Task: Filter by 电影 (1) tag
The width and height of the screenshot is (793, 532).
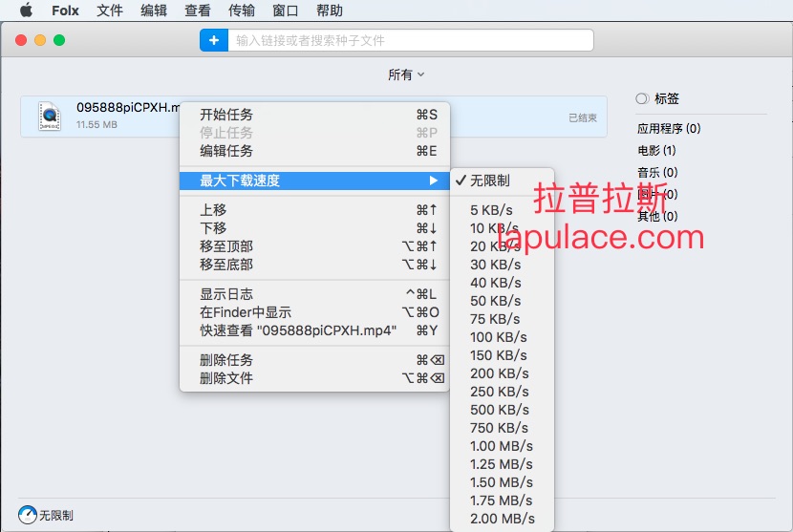Action: pyautogui.click(x=656, y=150)
